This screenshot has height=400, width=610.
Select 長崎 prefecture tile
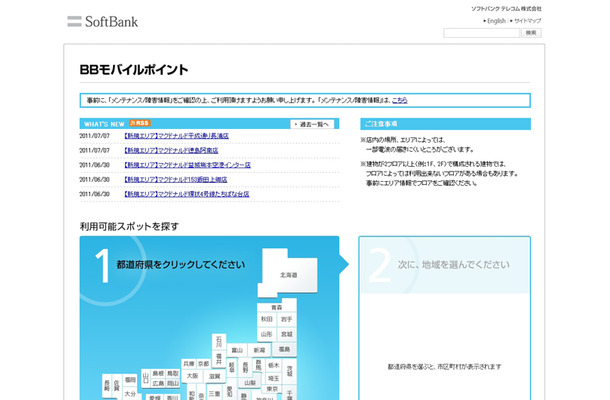(x=107, y=385)
